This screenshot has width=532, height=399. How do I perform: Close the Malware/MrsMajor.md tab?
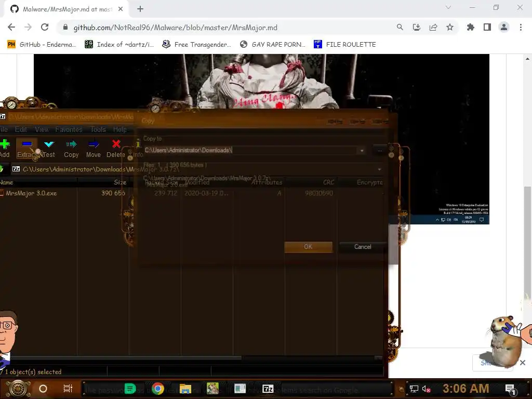click(x=121, y=9)
